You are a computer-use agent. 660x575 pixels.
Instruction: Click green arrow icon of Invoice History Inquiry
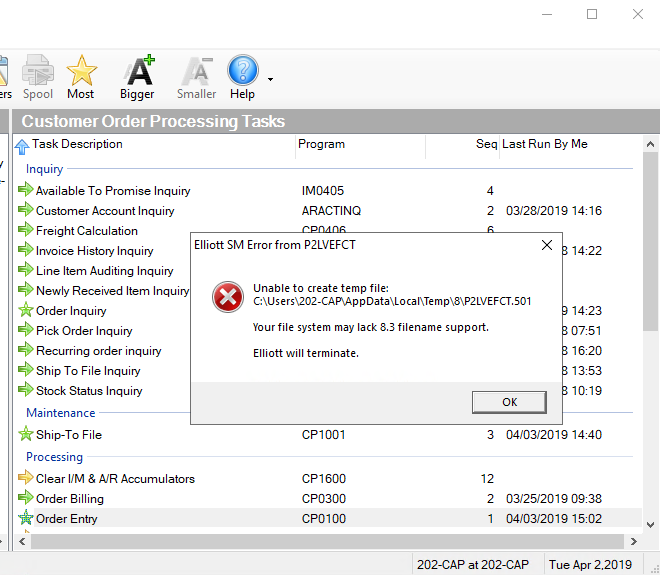[x=26, y=249]
